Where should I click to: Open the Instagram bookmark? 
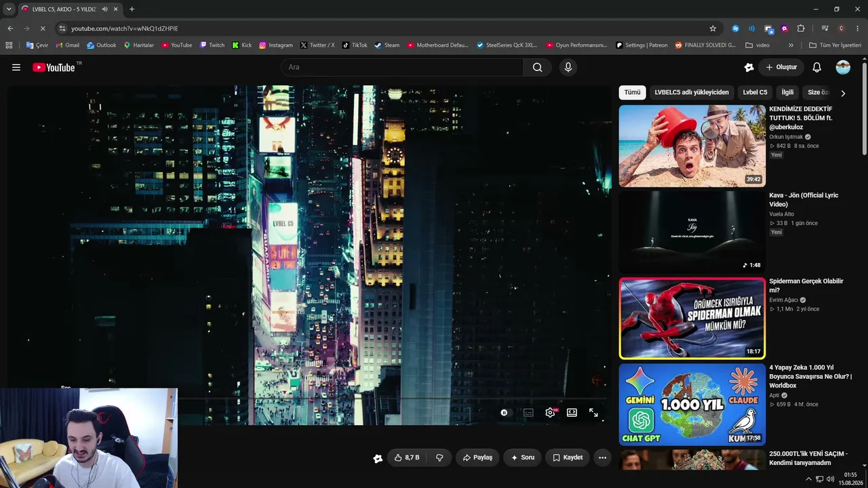point(276,45)
